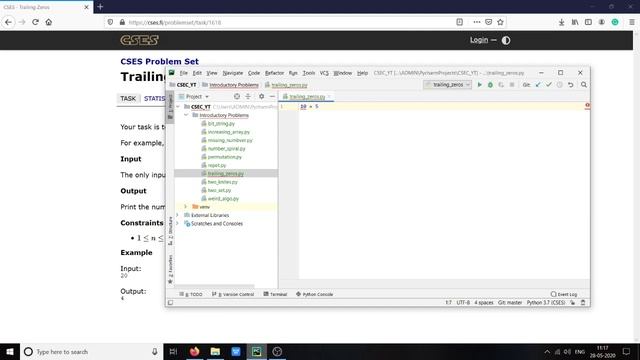The image size is (640, 360).
Task: Open Git history clock icon
Action: pyautogui.click(x=560, y=85)
